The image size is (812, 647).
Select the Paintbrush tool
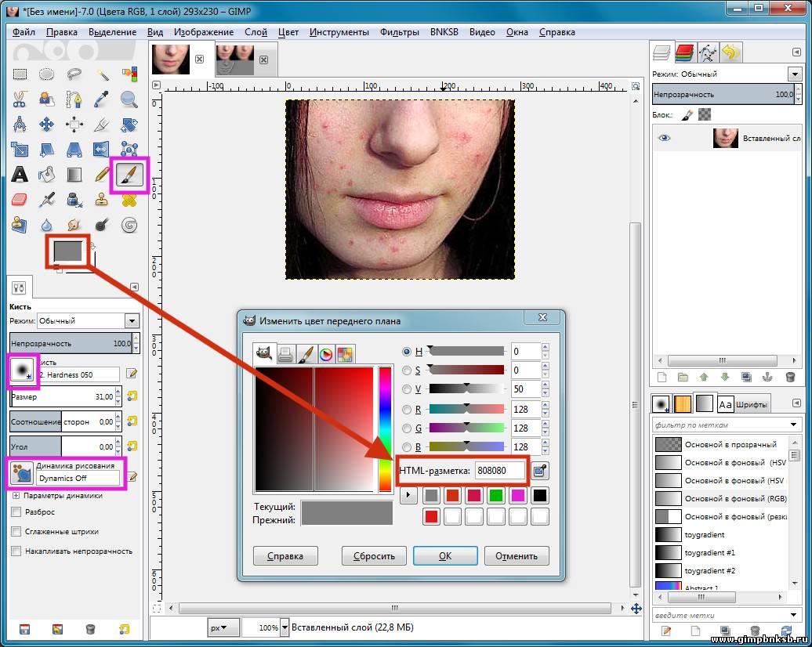click(x=129, y=175)
